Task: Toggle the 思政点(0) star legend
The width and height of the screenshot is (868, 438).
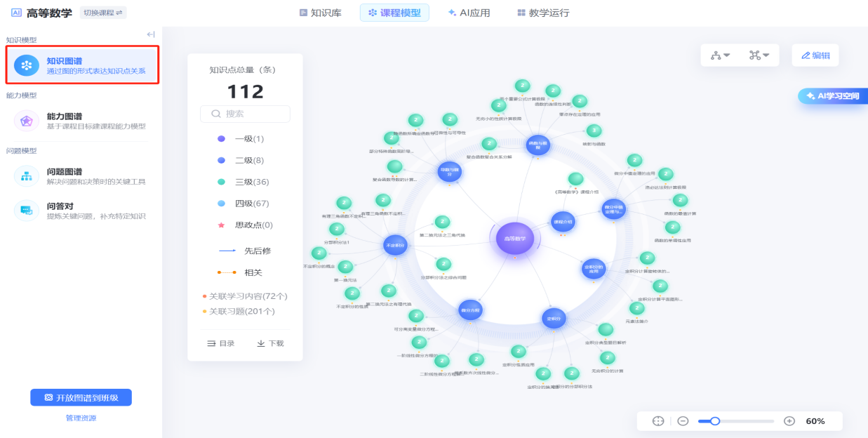Action: click(244, 225)
